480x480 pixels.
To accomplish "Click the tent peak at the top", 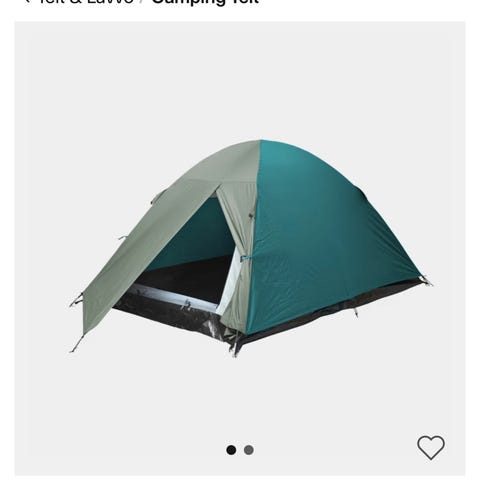I will point(260,143).
